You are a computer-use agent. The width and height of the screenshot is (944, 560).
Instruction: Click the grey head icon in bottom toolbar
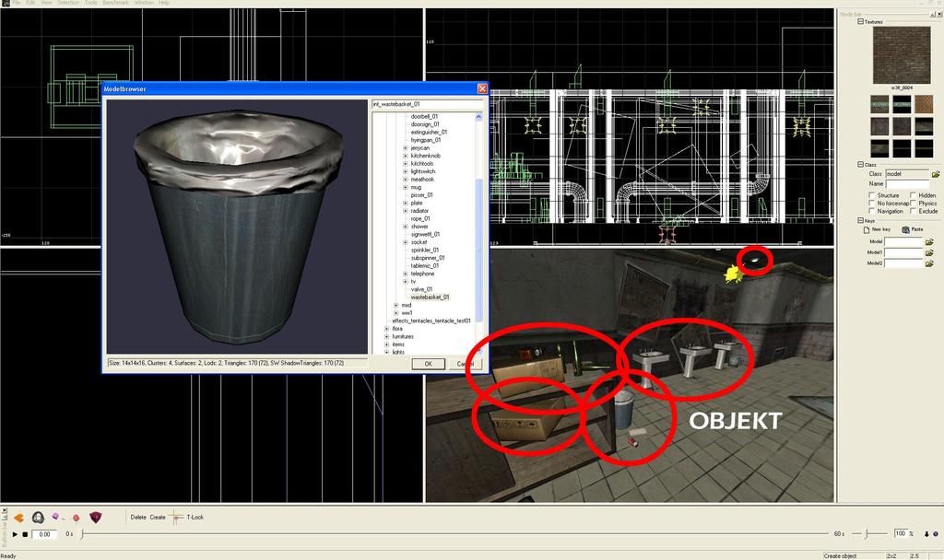(38, 518)
